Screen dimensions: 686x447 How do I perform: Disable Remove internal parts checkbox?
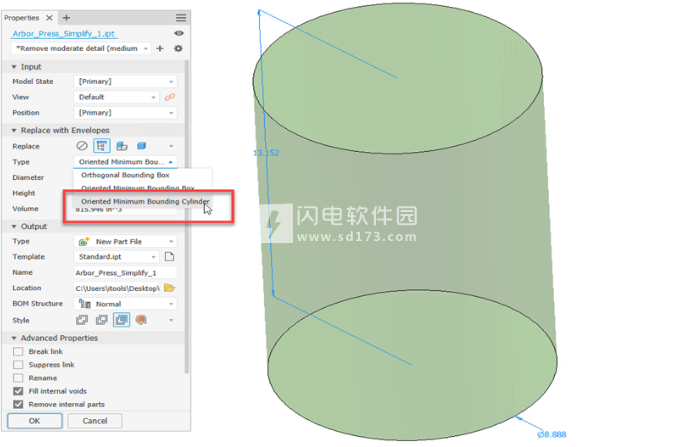pyautogui.click(x=18, y=404)
